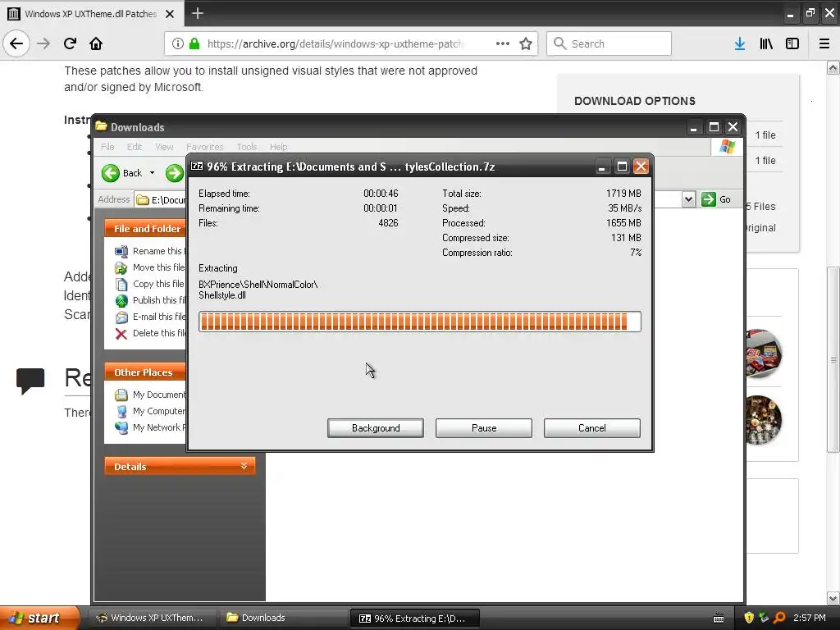Open Firefox library icon
The width and height of the screenshot is (840, 630).
coord(766,43)
